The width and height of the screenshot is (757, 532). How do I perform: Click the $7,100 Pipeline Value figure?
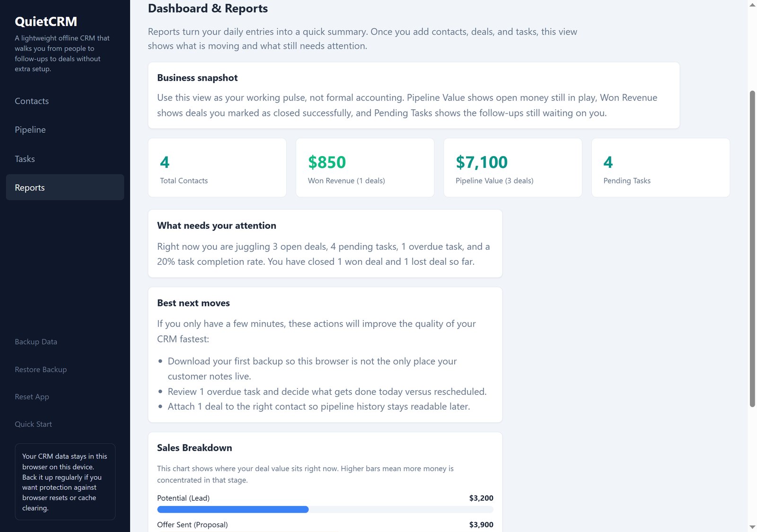[x=482, y=162]
